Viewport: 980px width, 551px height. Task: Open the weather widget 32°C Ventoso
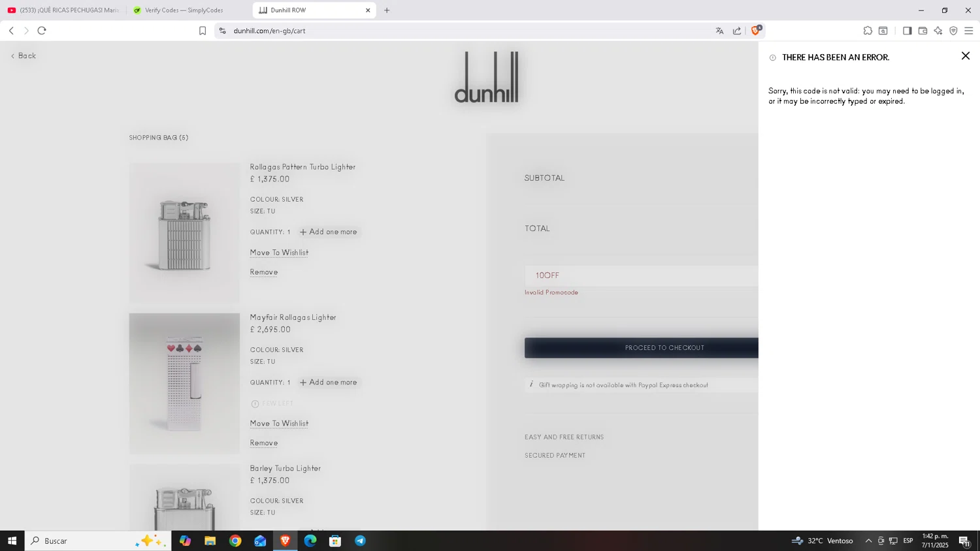(822, 541)
